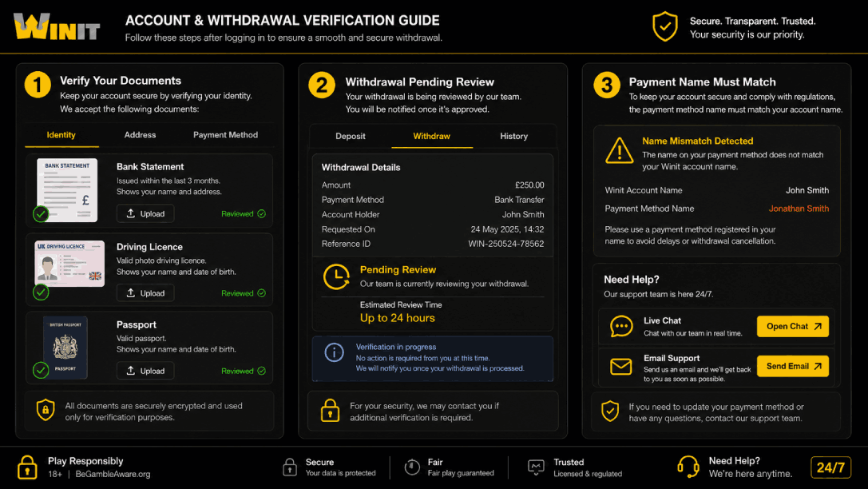
Task: Click the 'Name Mismatch Detected' heading
Action: [x=697, y=141]
